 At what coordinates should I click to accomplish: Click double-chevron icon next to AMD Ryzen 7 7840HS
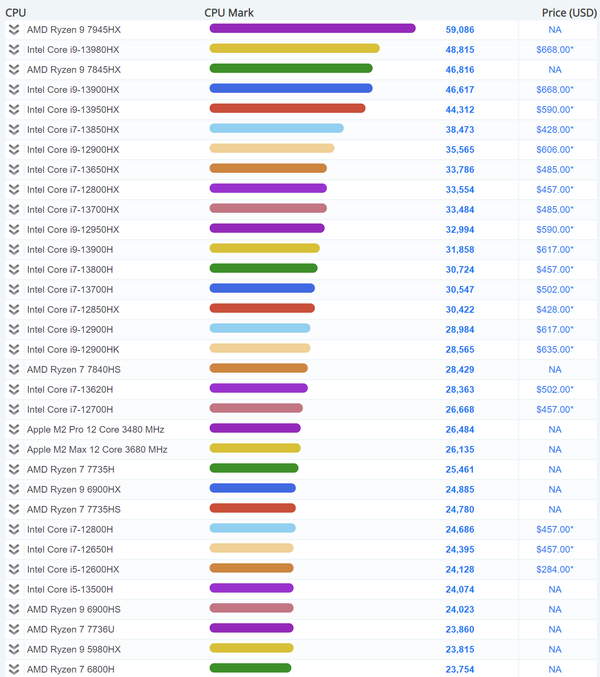[x=14, y=370]
